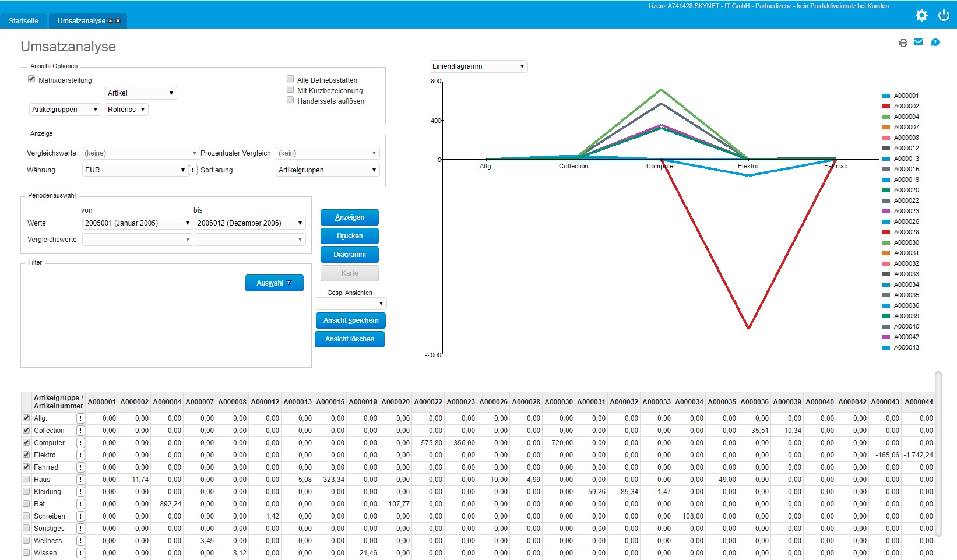
Task: Click the Auswahl filter button
Action: (275, 283)
